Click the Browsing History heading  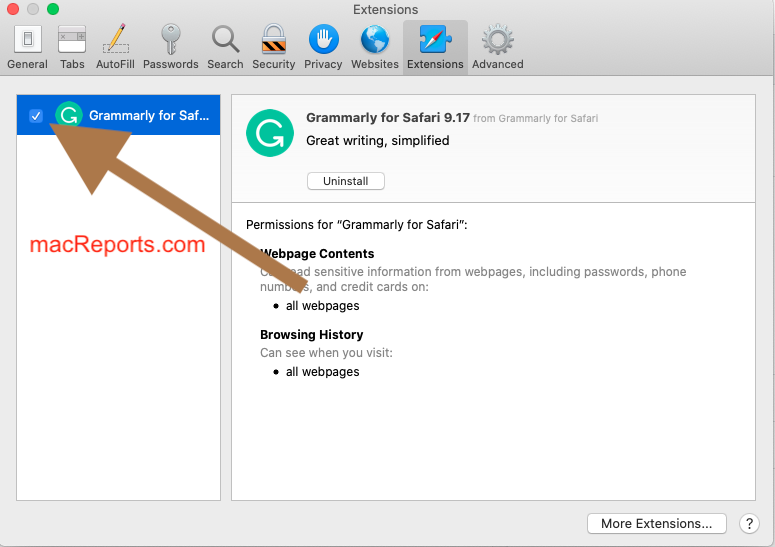point(311,335)
